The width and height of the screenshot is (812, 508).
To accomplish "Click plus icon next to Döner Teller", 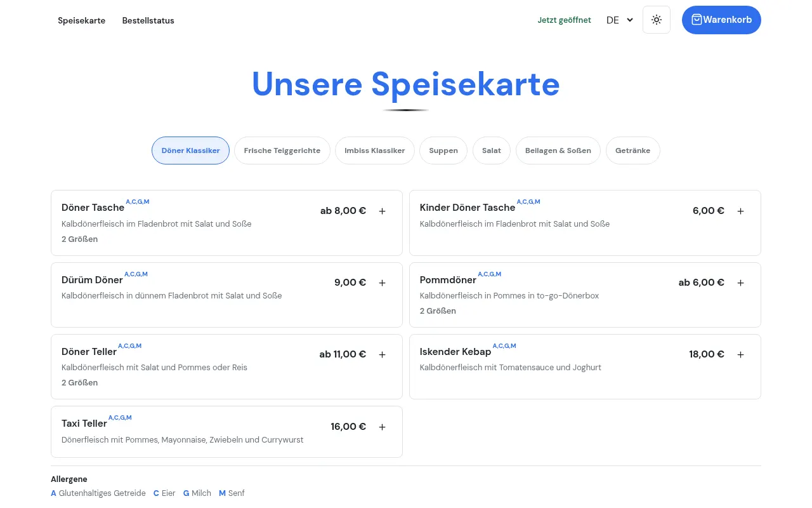I will point(382,354).
